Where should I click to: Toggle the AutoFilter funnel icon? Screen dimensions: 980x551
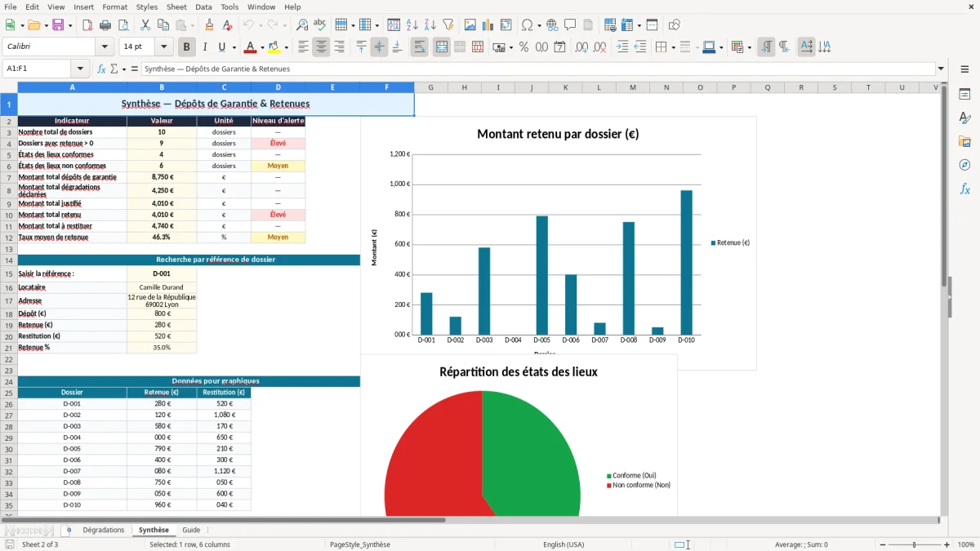coord(448,25)
